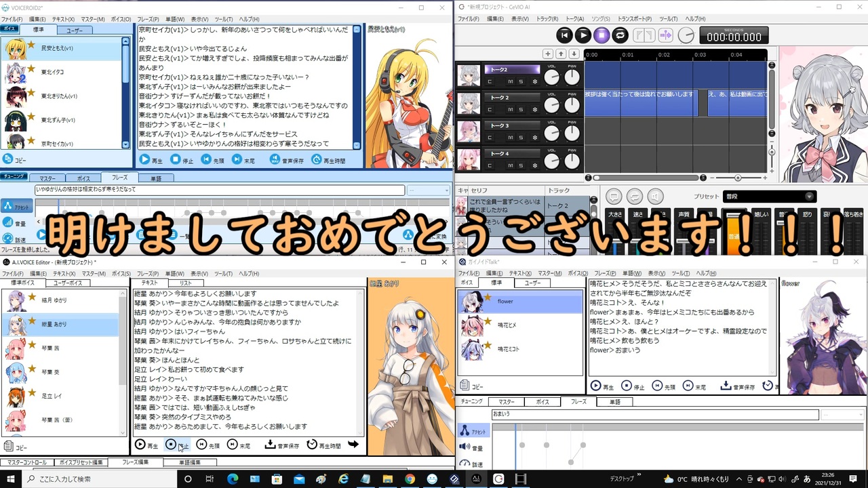This screenshot has width=868, height=488.
Task: Open トランスポート(P) menu in CeVIO AI
Action: click(634, 19)
